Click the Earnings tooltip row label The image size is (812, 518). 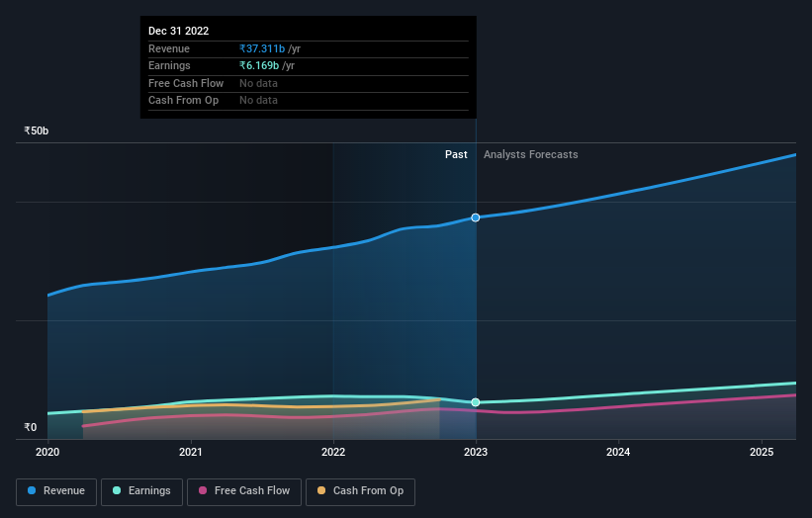point(169,65)
